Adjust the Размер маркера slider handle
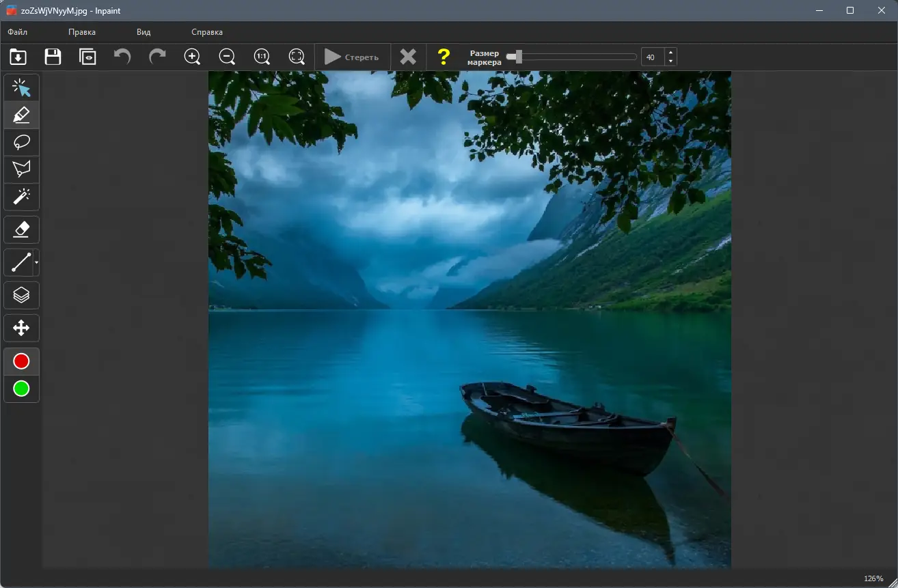This screenshot has height=588, width=898. click(x=519, y=57)
